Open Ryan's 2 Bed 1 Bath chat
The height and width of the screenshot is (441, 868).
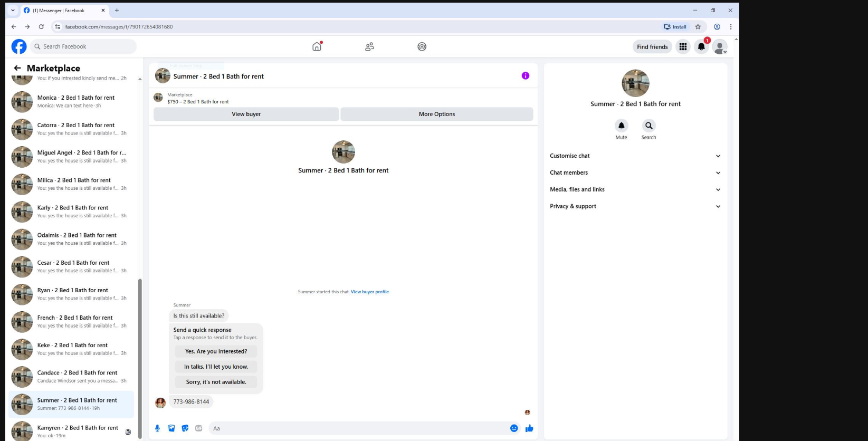71,294
